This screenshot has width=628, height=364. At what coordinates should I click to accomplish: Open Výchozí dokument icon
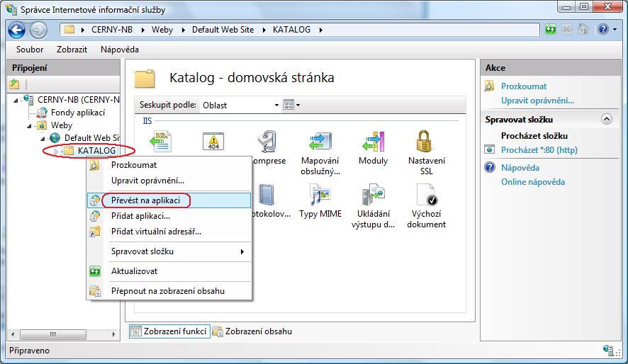[x=426, y=195]
